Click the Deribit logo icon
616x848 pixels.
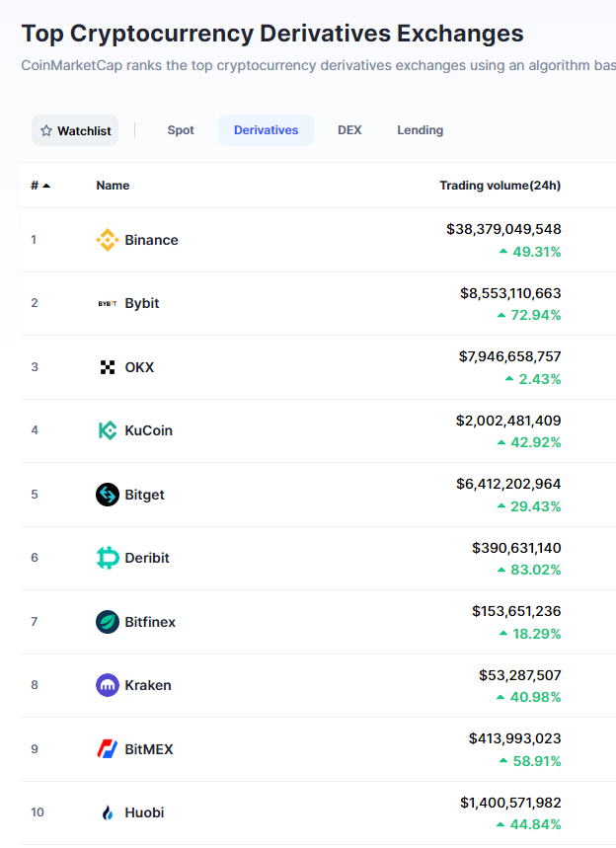coord(108,558)
